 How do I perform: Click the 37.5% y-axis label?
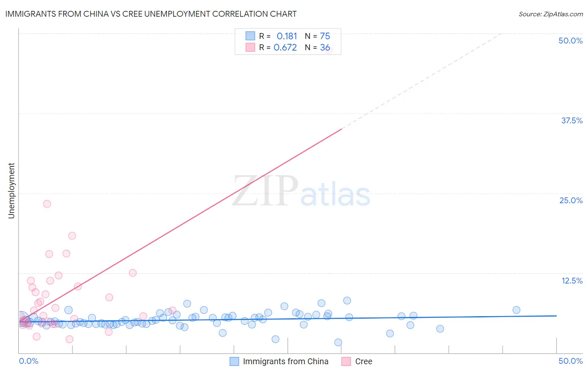click(572, 120)
